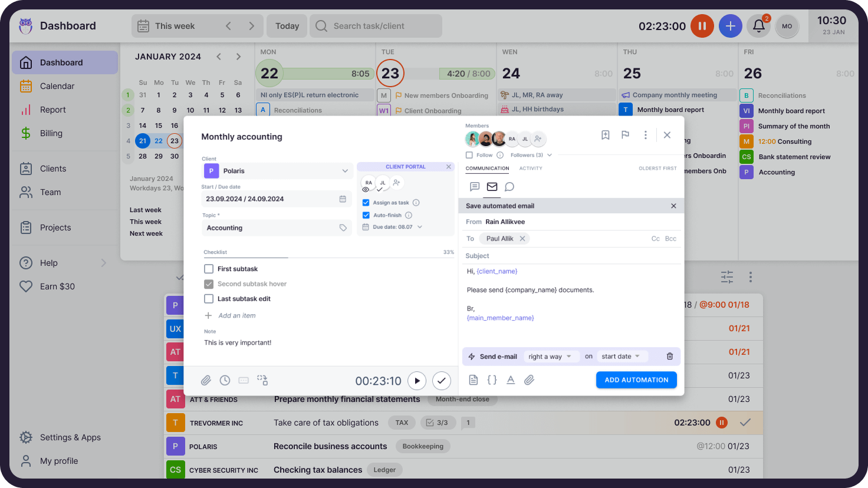Click the Oldest First sort link

point(657,169)
